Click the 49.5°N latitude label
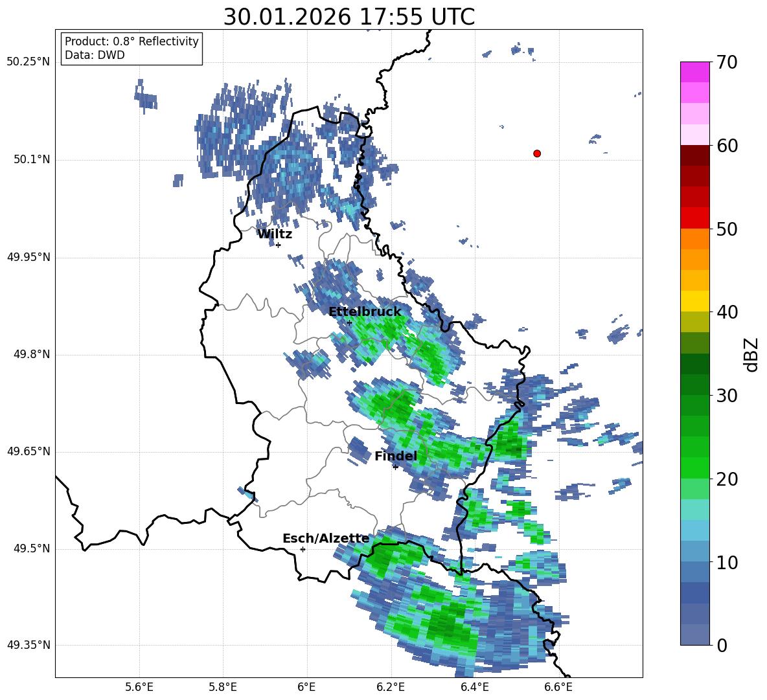This screenshot has width=767, height=700. tap(32, 548)
